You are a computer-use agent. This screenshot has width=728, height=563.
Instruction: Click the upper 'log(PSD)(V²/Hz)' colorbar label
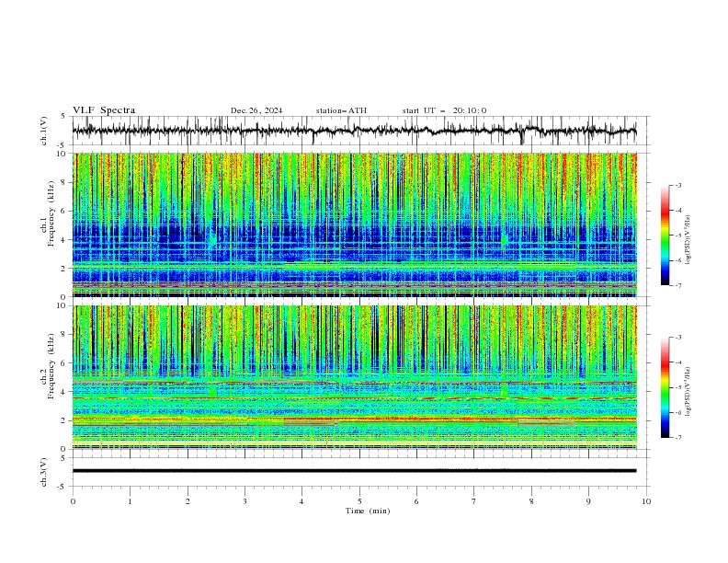point(688,240)
